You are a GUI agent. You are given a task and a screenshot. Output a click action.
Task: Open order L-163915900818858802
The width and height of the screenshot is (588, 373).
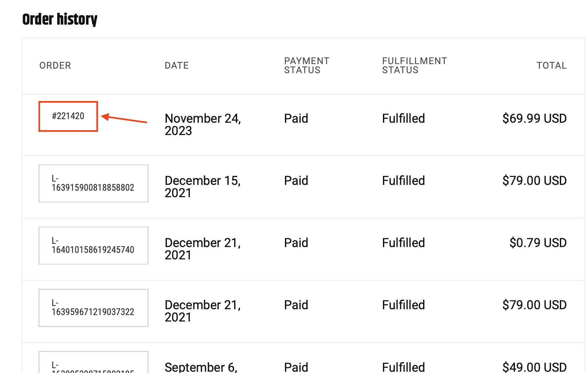coord(93,183)
